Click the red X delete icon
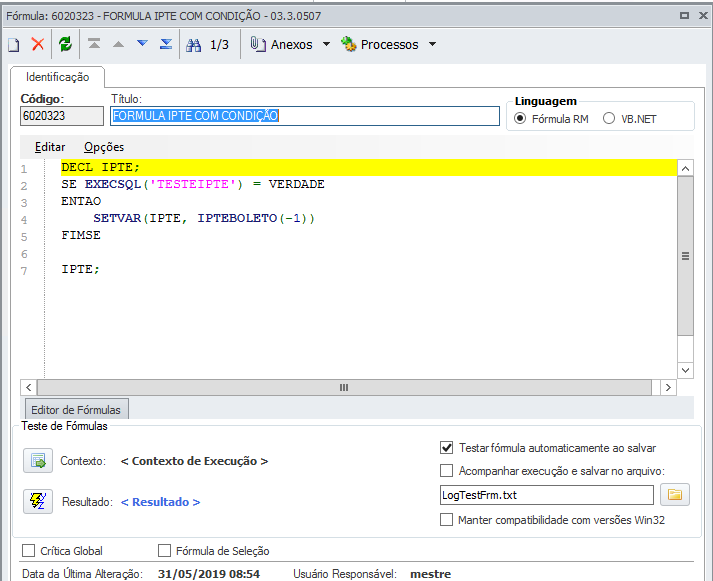 point(38,44)
